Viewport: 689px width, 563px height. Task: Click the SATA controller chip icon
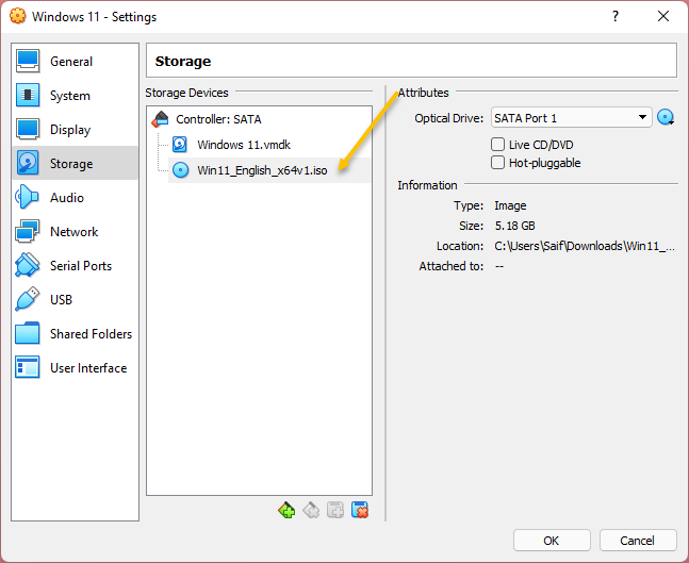pos(160,119)
